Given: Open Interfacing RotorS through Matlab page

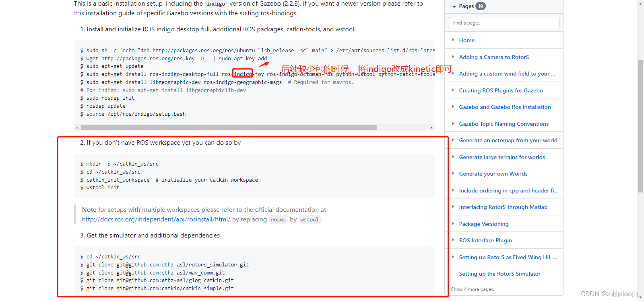Looking at the screenshot, I should point(503,207).
